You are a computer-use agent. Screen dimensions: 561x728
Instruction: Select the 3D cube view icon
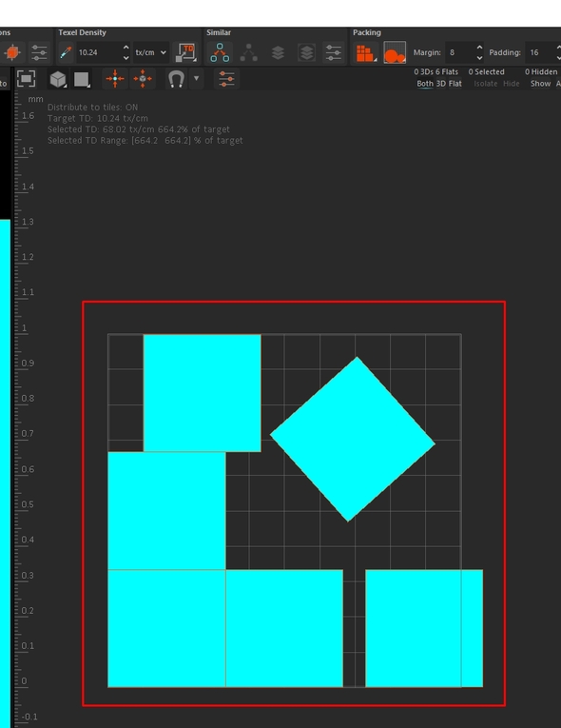tap(58, 79)
